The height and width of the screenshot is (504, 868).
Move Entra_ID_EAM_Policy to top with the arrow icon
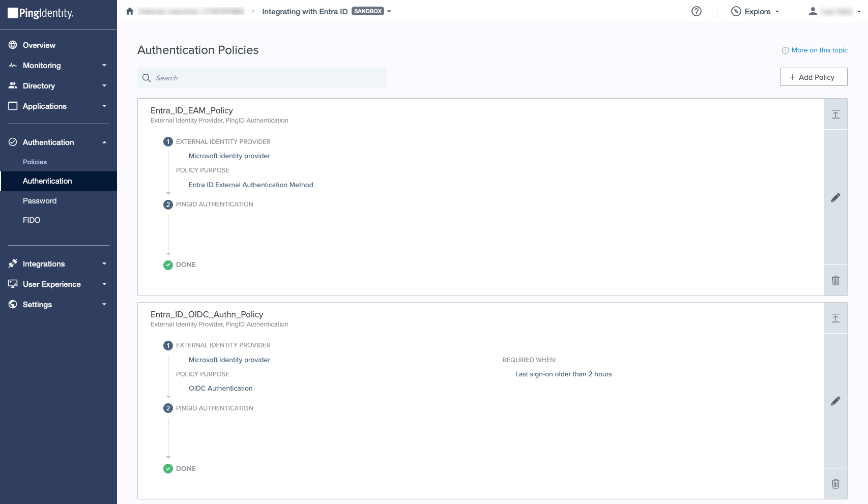835,114
